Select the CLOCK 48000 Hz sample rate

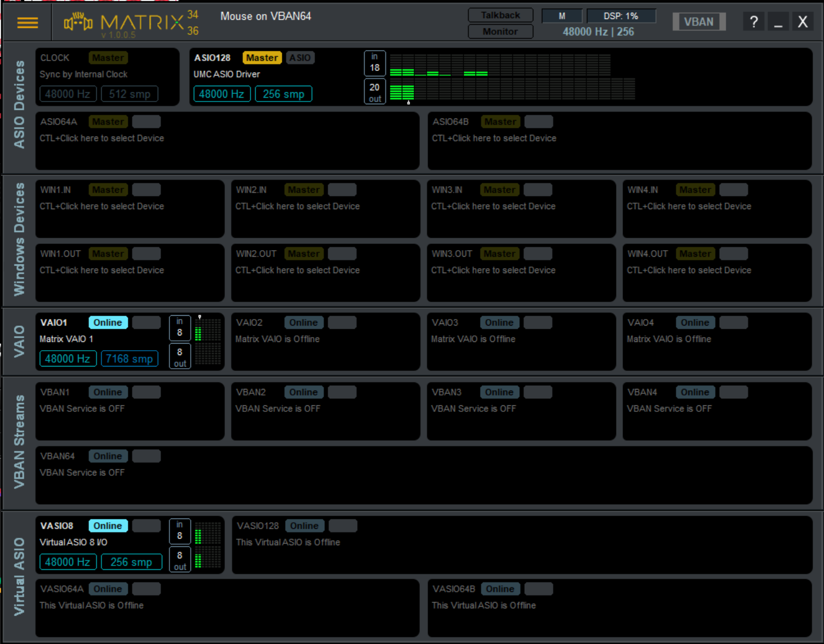[x=68, y=94]
